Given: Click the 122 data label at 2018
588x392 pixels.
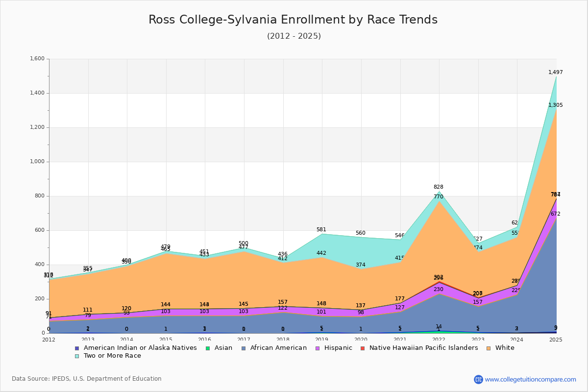Looking at the screenshot, I should [282, 308].
